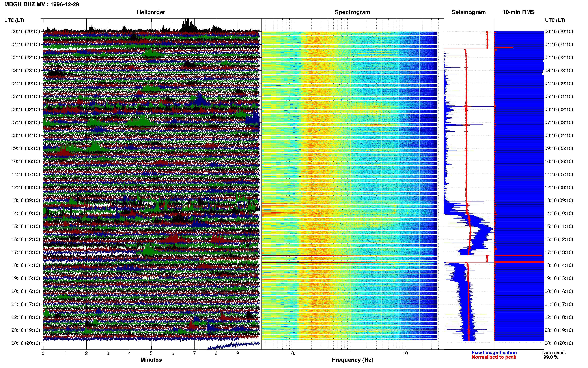This screenshot has height=368, width=588.
Task: Click minute tick label '0' under helicorder
Action: pyautogui.click(x=43, y=353)
